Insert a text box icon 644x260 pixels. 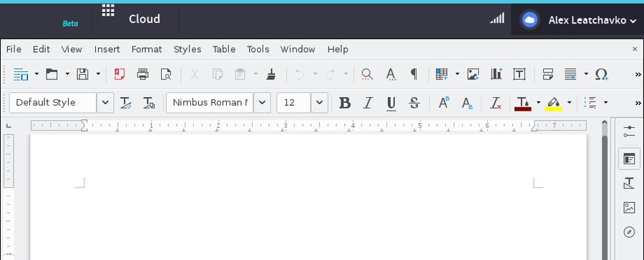coord(519,74)
